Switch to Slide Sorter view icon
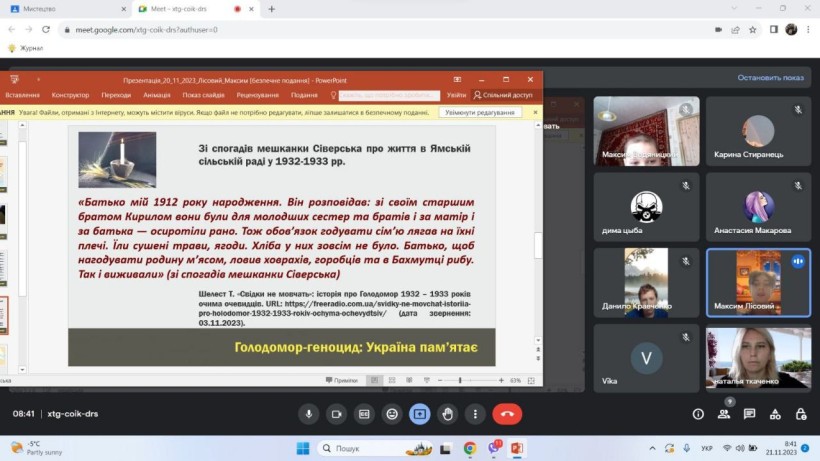 (x=392, y=381)
